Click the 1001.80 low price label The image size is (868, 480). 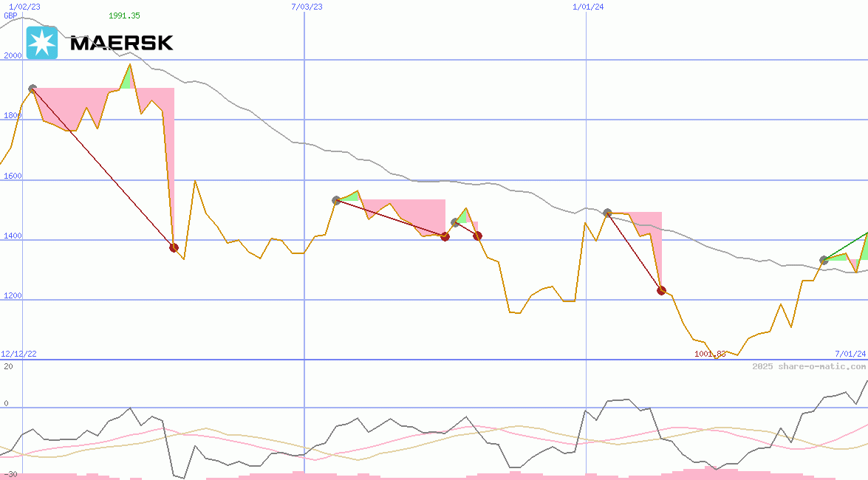[710, 354]
